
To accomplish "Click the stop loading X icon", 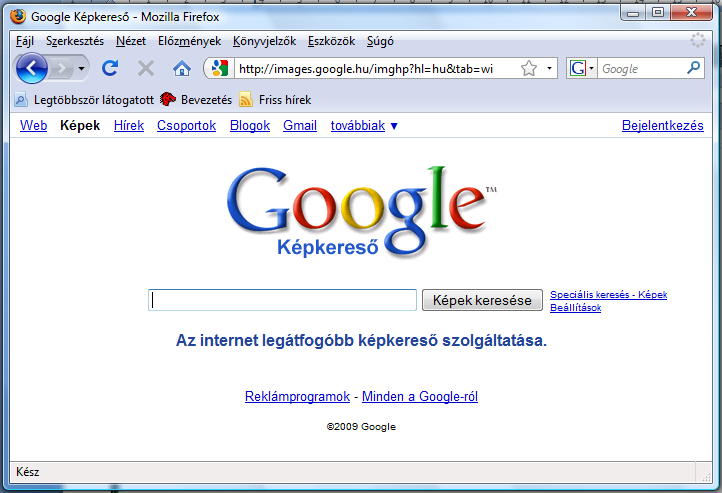I will click(x=146, y=69).
